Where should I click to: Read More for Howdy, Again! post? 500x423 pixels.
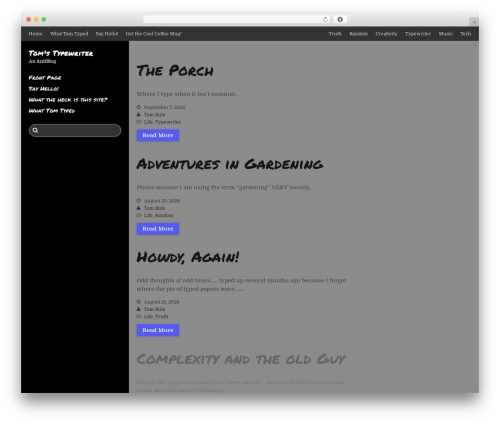[158, 330]
